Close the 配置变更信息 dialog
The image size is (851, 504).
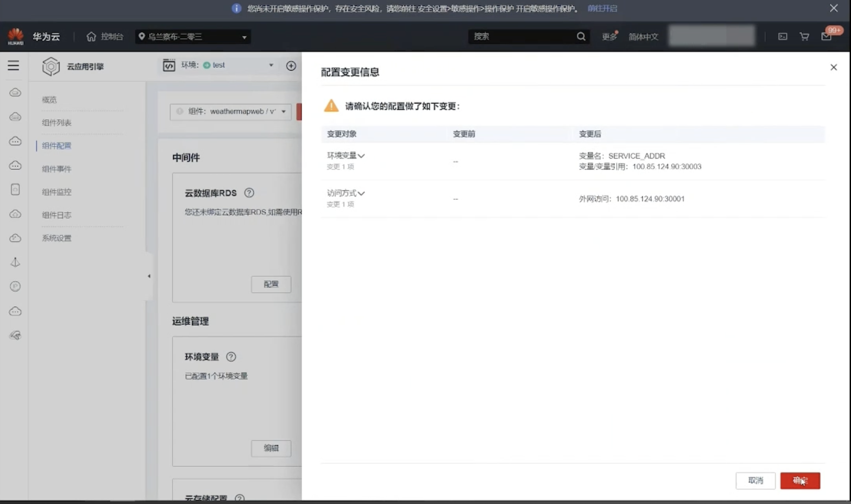pyautogui.click(x=834, y=67)
